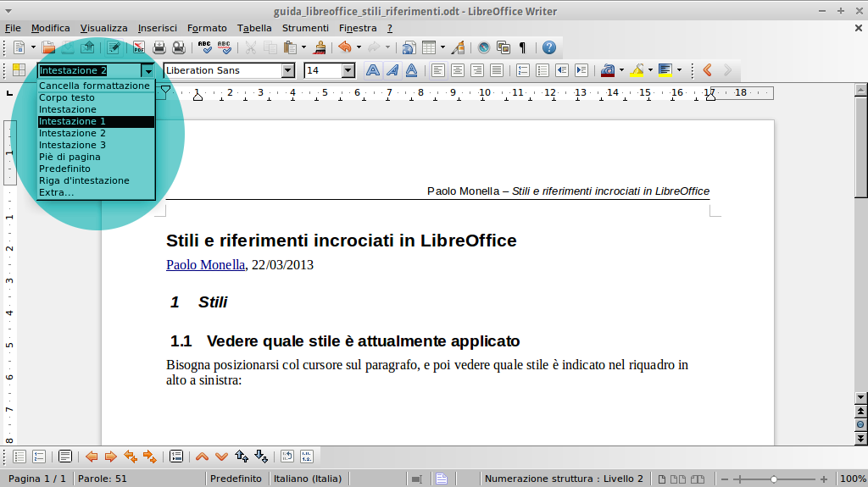Click Pagina 1 / 1 status field
This screenshot has height=487, width=868.
(x=37, y=479)
